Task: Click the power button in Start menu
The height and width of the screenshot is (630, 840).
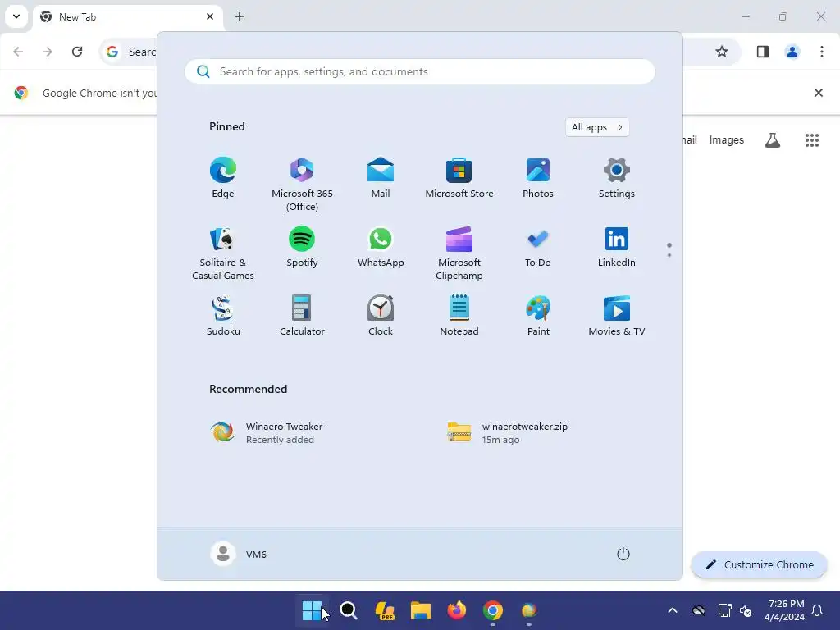Action: (x=623, y=554)
